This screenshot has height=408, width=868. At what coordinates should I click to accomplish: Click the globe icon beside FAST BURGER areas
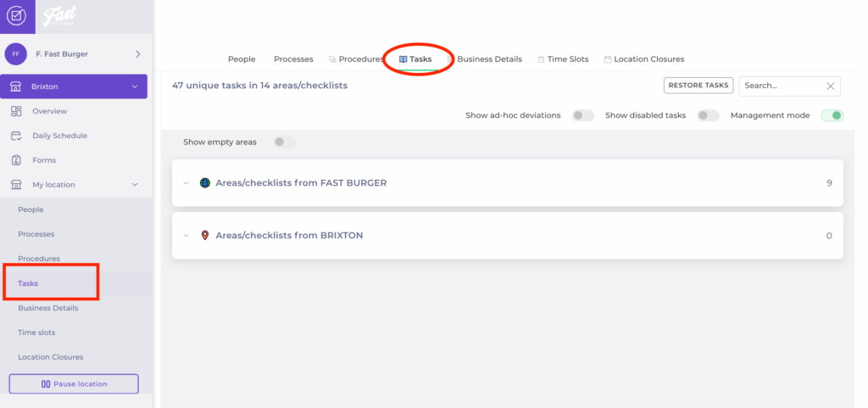205,183
